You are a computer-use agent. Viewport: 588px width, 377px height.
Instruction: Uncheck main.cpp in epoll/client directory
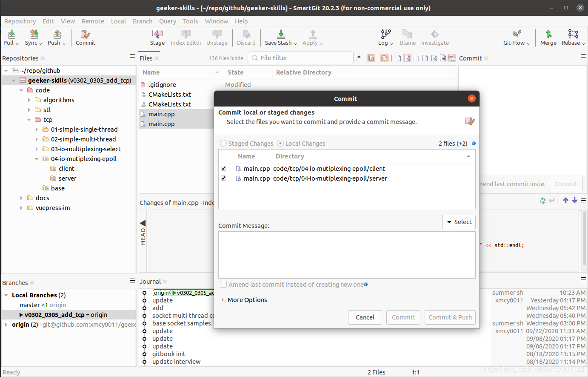click(x=223, y=169)
